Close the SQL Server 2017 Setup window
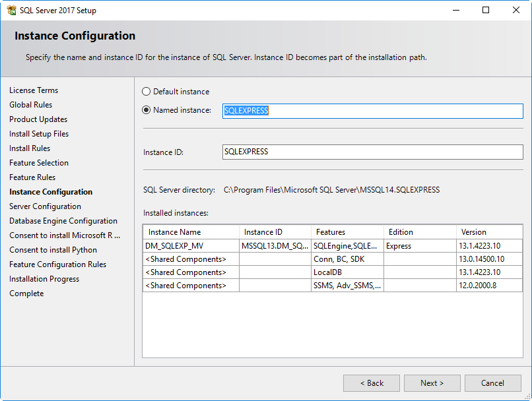The image size is (532, 401). [x=515, y=10]
